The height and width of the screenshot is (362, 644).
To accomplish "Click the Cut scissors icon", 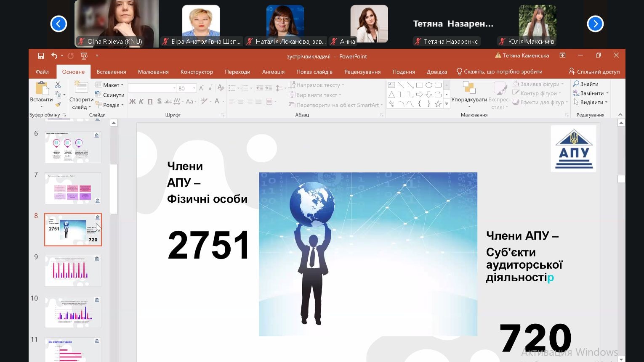I will click(58, 85).
